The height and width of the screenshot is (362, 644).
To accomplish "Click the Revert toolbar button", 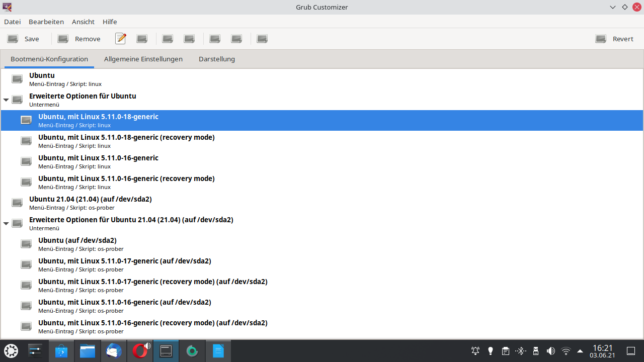I will pyautogui.click(x=614, y=39).
